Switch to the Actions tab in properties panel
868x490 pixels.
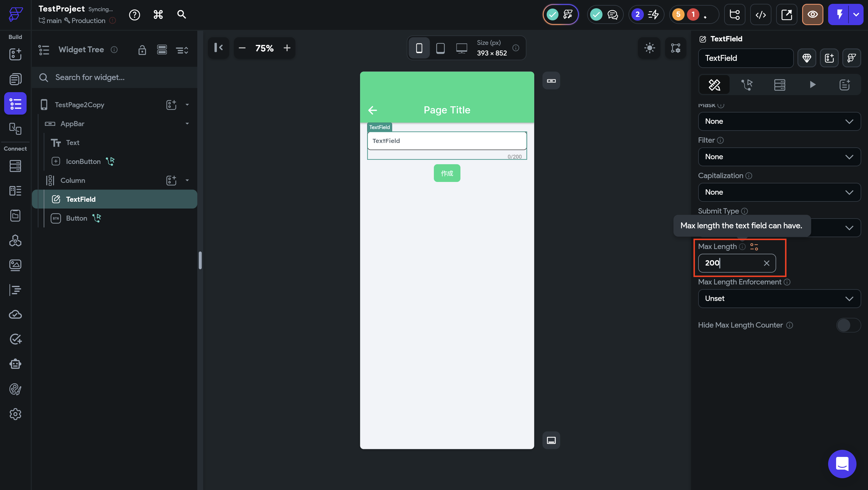[747, 84]
